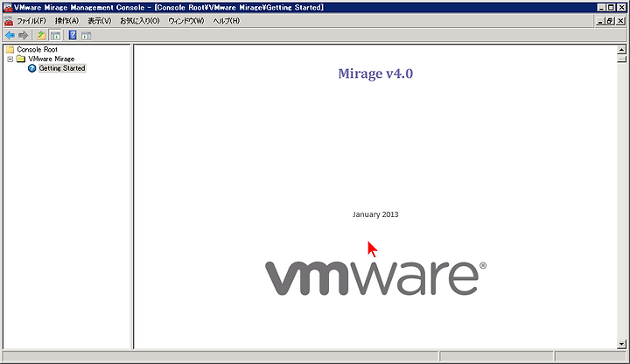Open the 表示(V) menu
Viewport: 630px width, 364px height.
click(99, 21)
